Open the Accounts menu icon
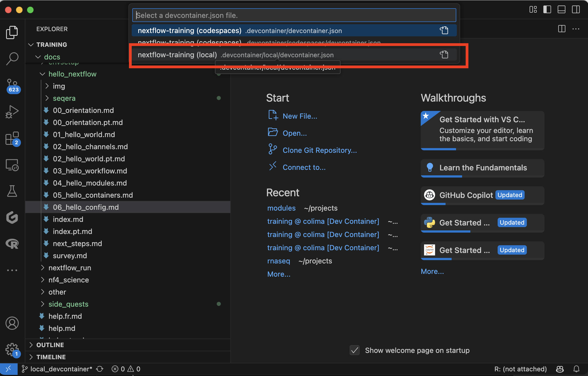588x376 pixels. coord(12,323)
